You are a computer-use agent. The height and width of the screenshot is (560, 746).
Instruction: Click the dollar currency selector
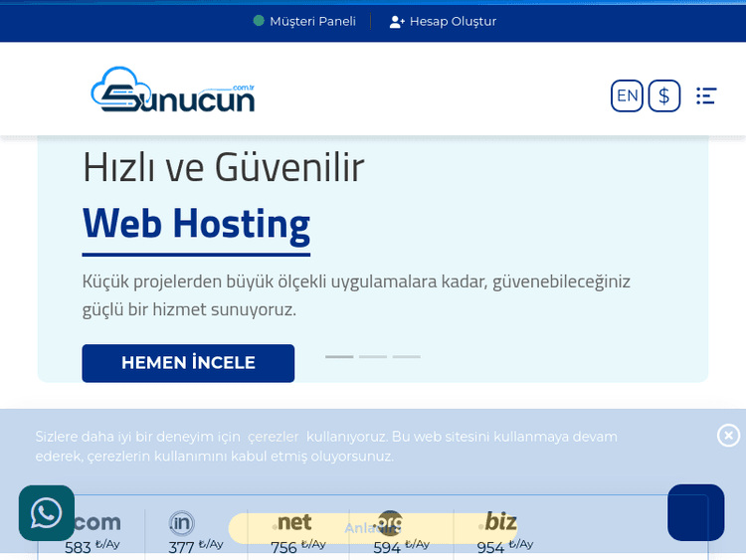[x=664, y=95]
